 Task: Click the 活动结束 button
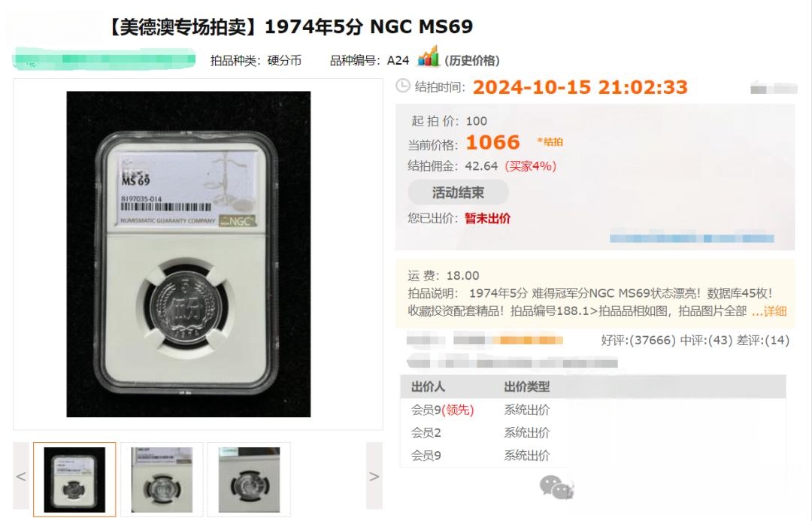(x=458, y=192)
